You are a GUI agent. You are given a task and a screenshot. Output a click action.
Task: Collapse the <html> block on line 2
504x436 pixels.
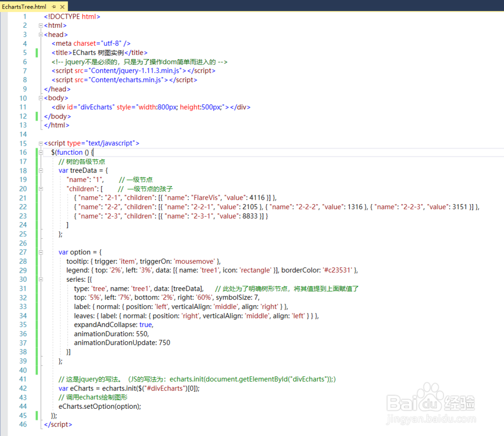click(41, 25)
